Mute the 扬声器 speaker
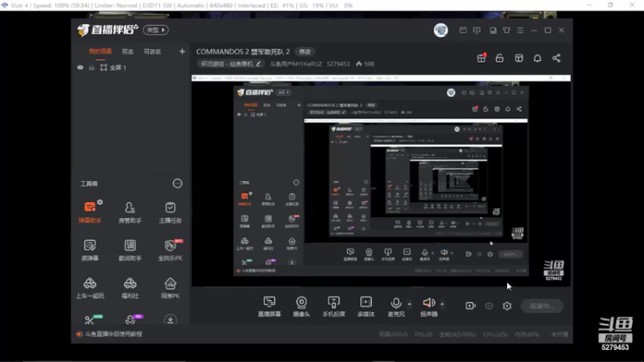Screen dimensions: 644x362 429,306
